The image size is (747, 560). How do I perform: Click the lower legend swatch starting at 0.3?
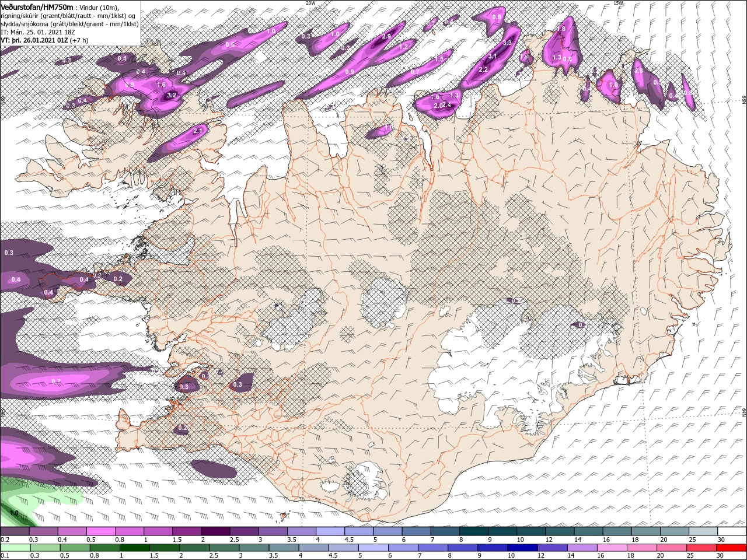tap(45, 548)
